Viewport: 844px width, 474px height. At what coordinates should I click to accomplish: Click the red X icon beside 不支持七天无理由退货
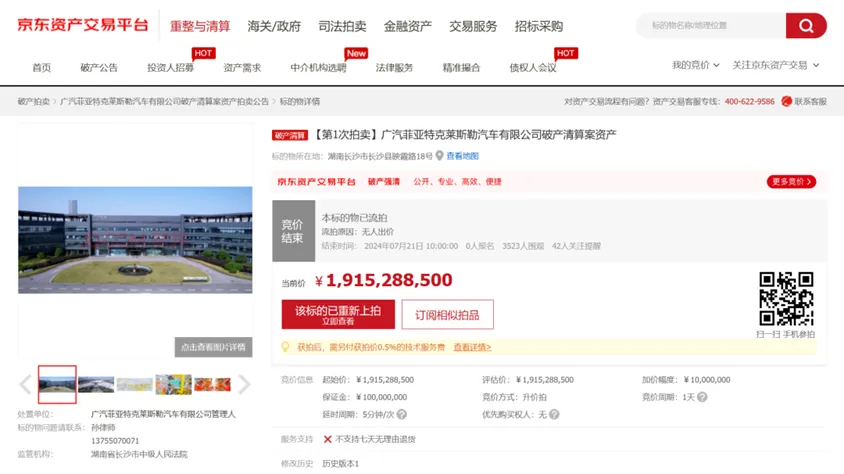[x=327, y=439]
